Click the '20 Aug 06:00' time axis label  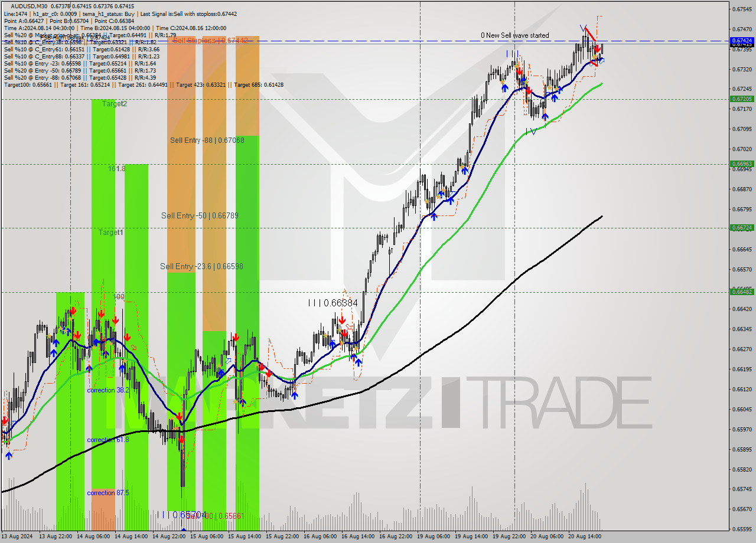coord(548,537)
